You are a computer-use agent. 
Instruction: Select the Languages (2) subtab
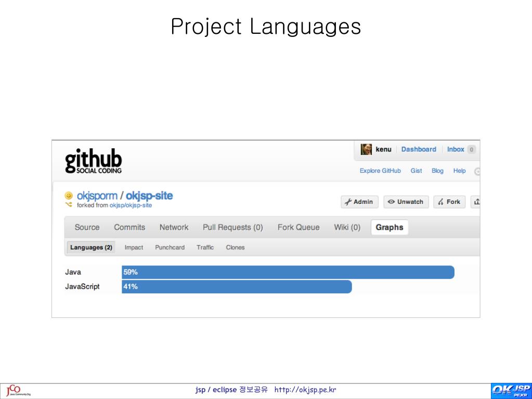click(91, 247)
